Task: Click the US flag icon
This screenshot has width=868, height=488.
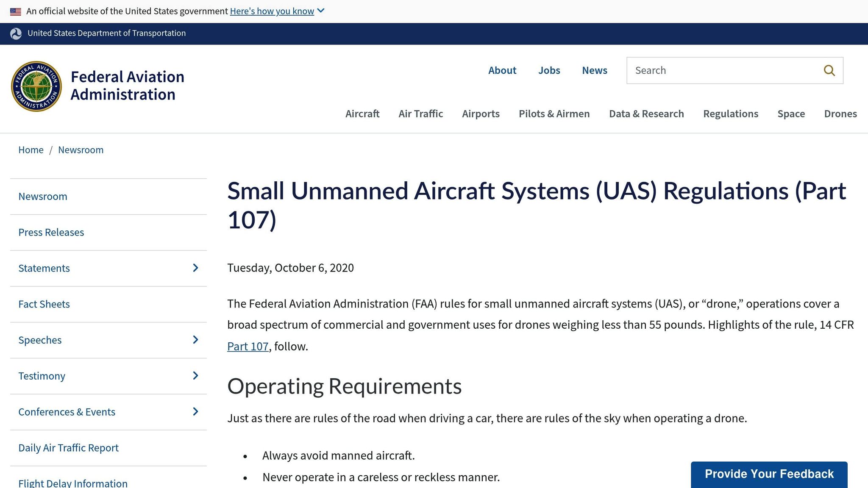Action: click(x=16, y=11)
